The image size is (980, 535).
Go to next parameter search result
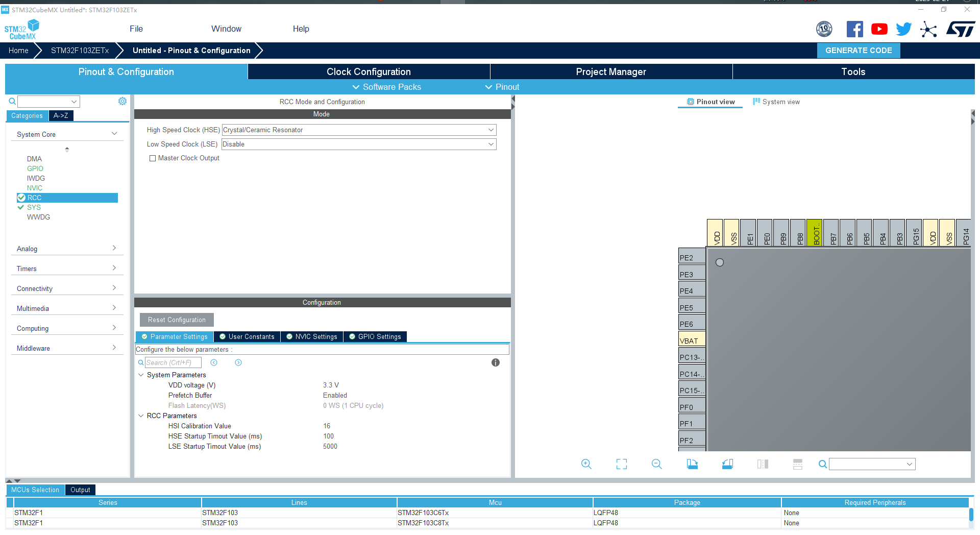(238, 362)
